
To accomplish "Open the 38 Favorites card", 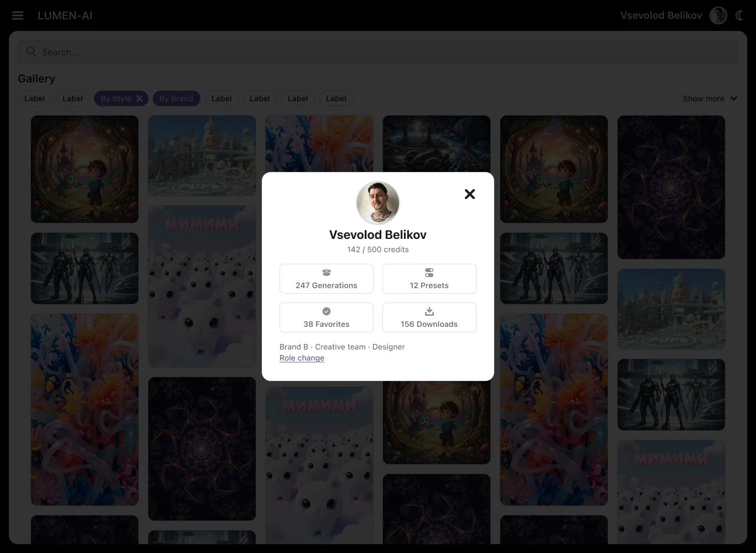I will (327, 317).
